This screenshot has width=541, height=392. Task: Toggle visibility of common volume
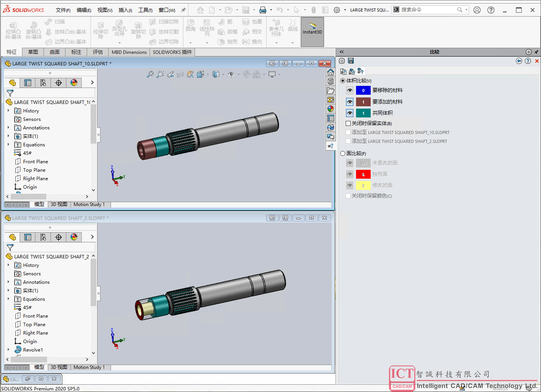coord(349,113)
